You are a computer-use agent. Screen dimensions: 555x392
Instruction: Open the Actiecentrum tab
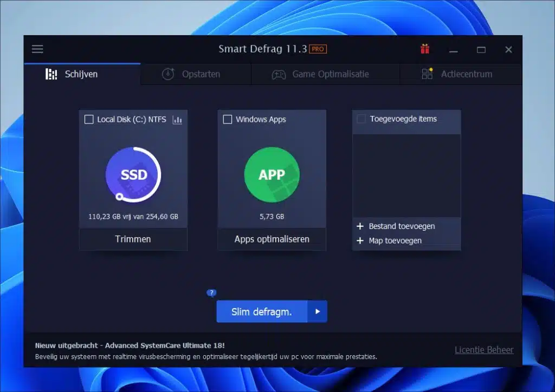pos(461,74)
